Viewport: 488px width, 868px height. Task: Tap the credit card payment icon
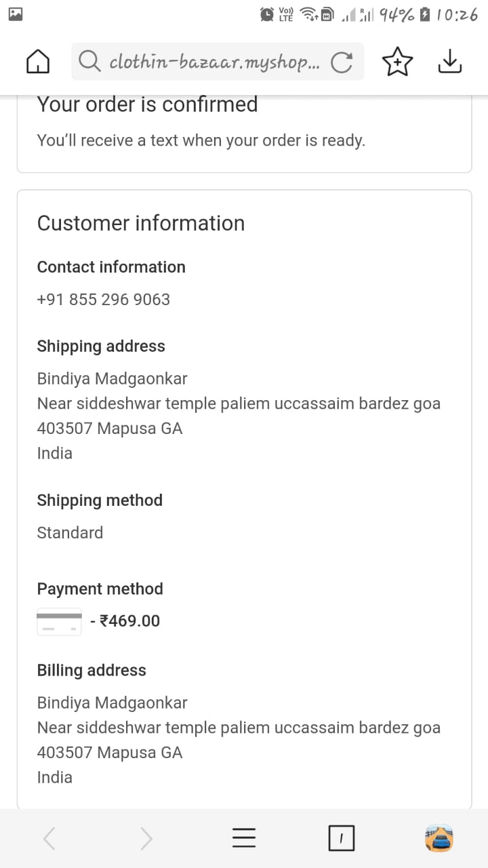click(59, 621)
